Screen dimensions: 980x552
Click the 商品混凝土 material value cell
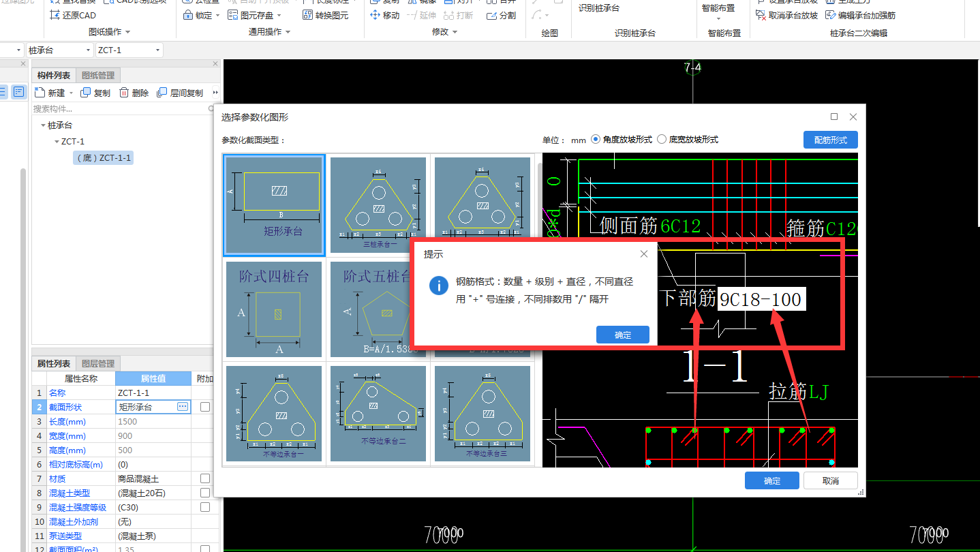point(153,478)
